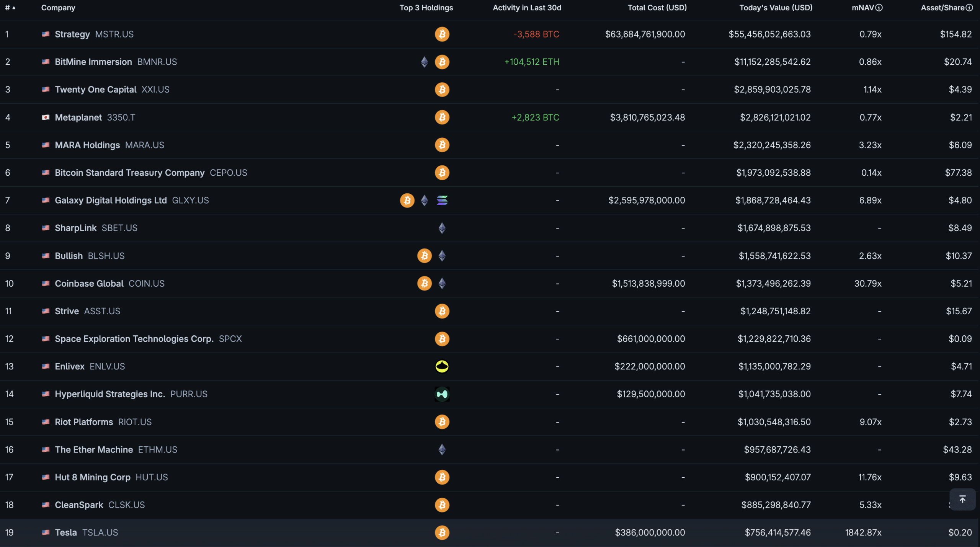Screen dimensions: 980x547
Task: Click the Bitcoin icon in Strive row
Action: pos(442,311)
